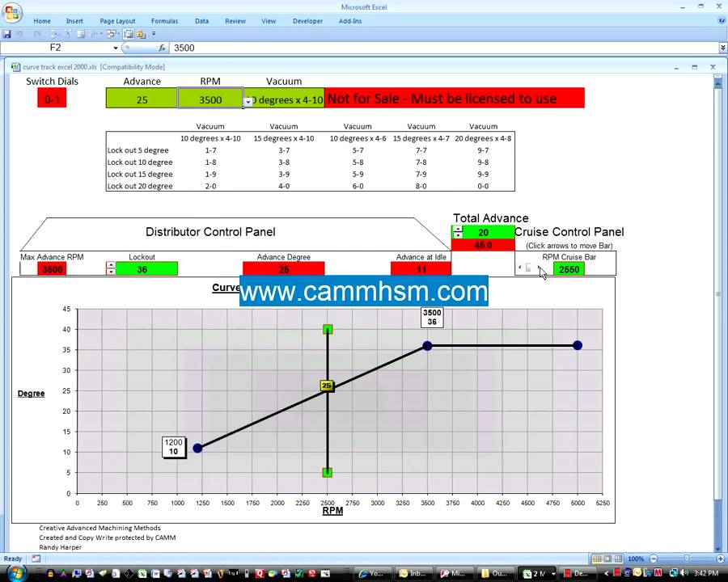Click the Lockout spinner arrows
The width and height of the screenshot is (728, 582).
[111, 268]
